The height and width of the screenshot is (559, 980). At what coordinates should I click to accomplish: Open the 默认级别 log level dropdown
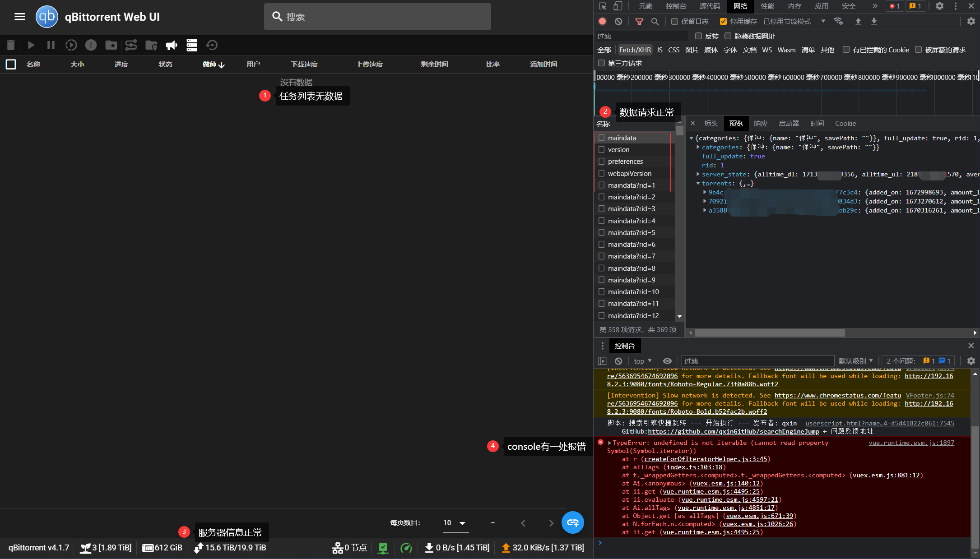click(x=856, y=361)
